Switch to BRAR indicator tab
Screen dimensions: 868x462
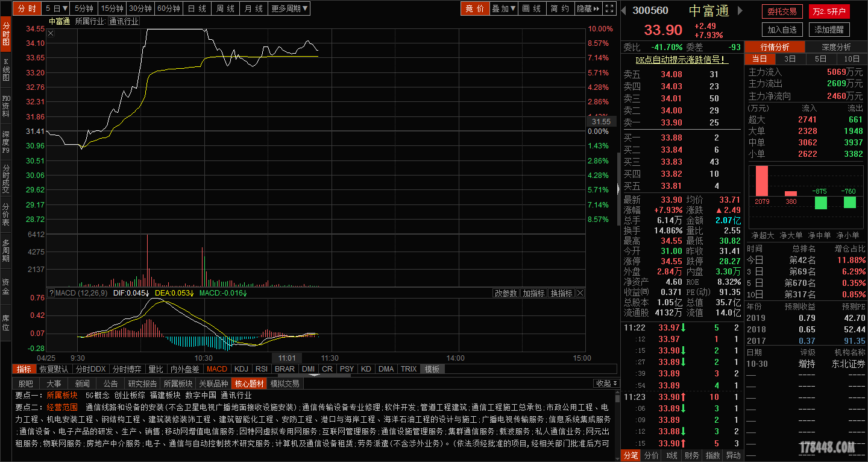click(x=285, y=369)
